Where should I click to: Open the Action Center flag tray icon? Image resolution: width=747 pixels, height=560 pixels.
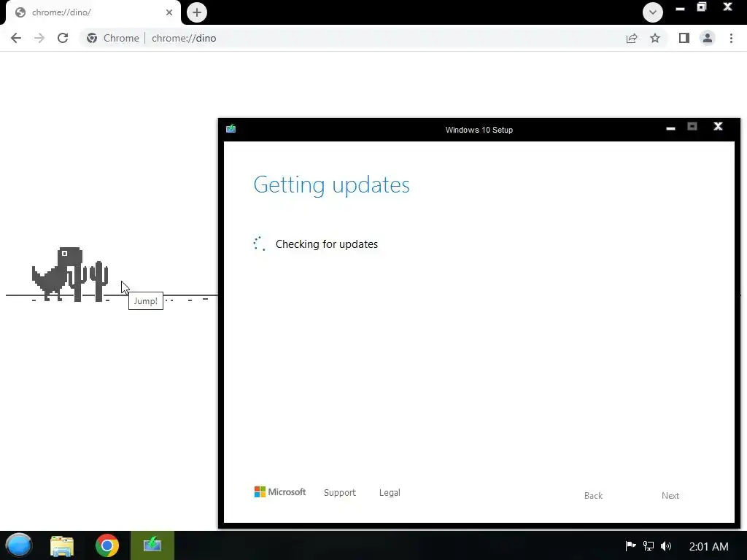click(630, 545)
